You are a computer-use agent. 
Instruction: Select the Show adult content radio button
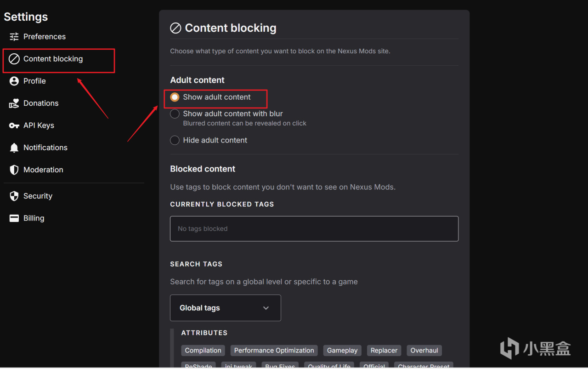point(175,97)
